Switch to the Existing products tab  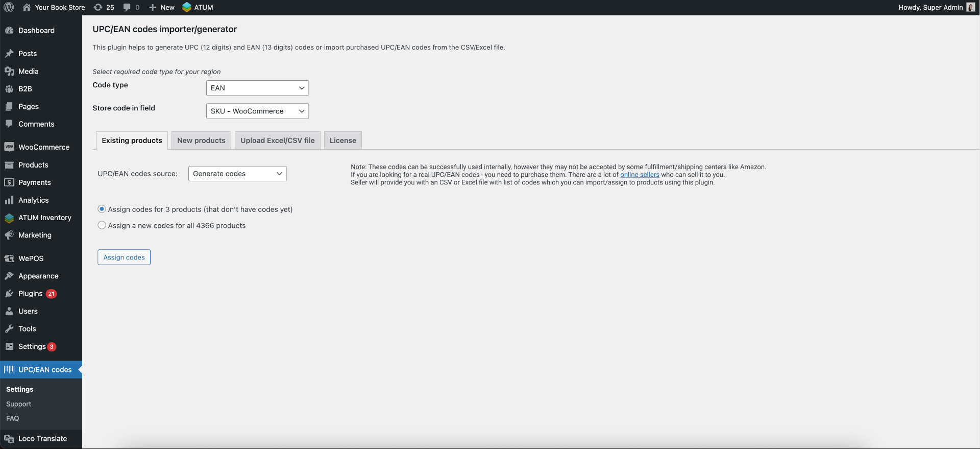(x=132, y=140)
